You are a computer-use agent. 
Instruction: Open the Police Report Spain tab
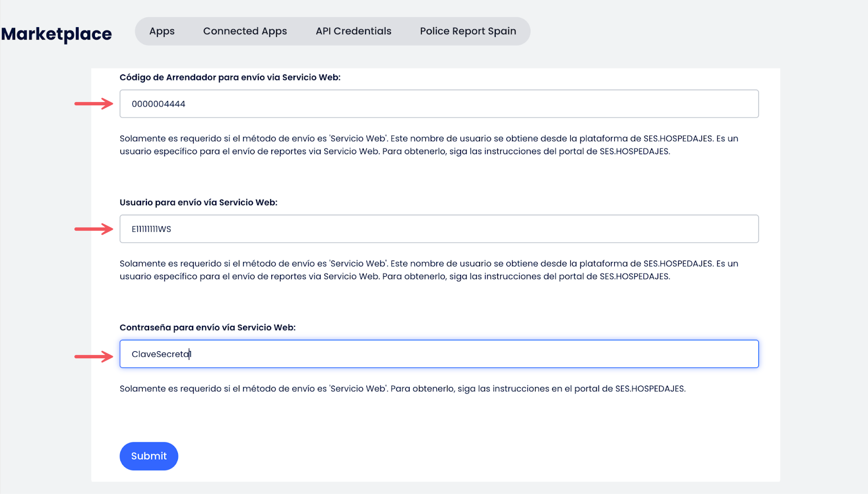(468, 31)
